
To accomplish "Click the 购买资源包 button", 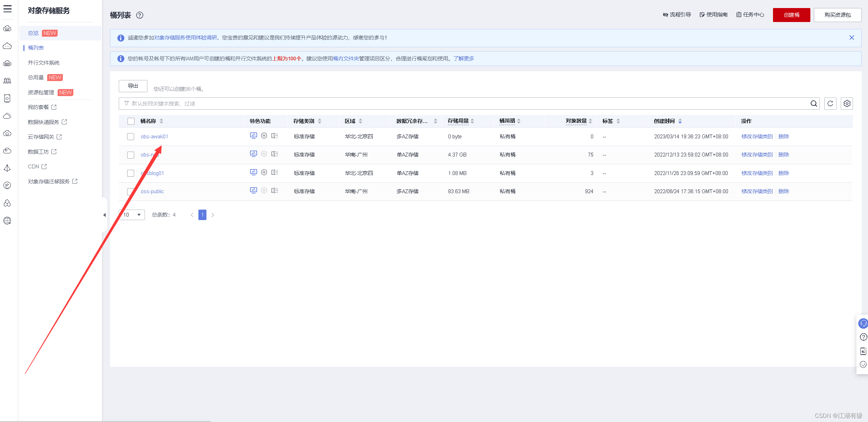I will point(838,15).
